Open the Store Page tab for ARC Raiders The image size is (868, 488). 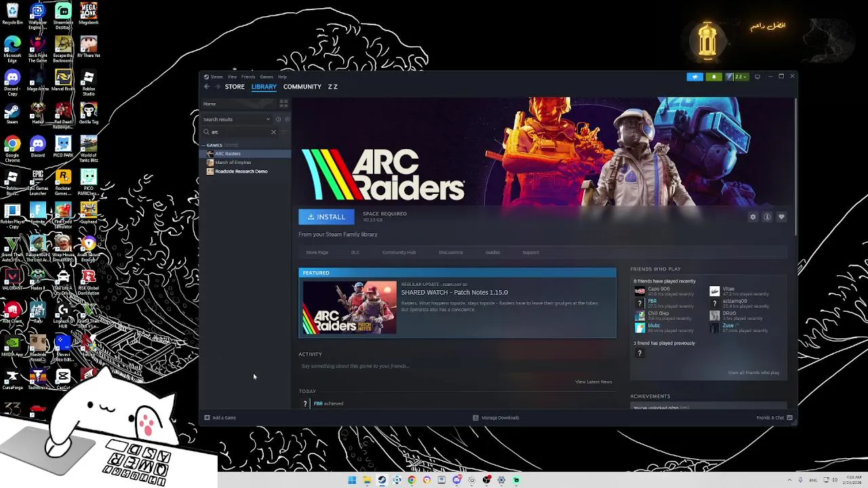(x=317, y=252)
